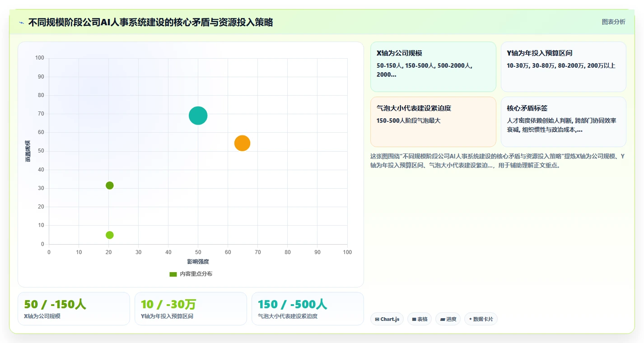Click the chart title 不同规模阶段公司AI人事系统建设
644x343 pixels.
pos(150,22)
